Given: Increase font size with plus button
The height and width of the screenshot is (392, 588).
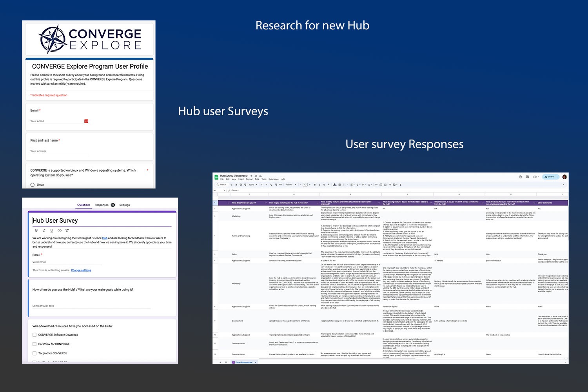Looking at the screenshot, I should 310,185.
